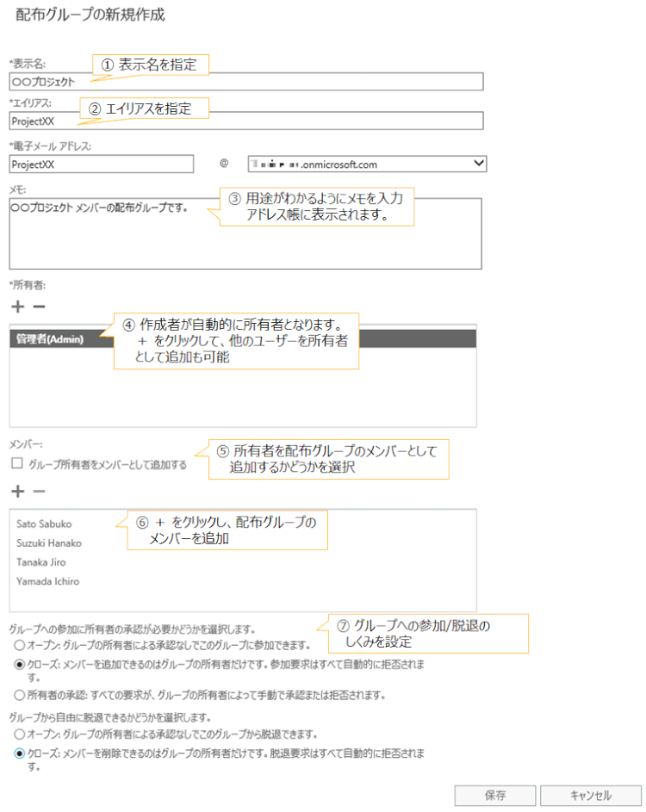
Task: Select Sato Sabuko in members list
Action: pos(44,524)
